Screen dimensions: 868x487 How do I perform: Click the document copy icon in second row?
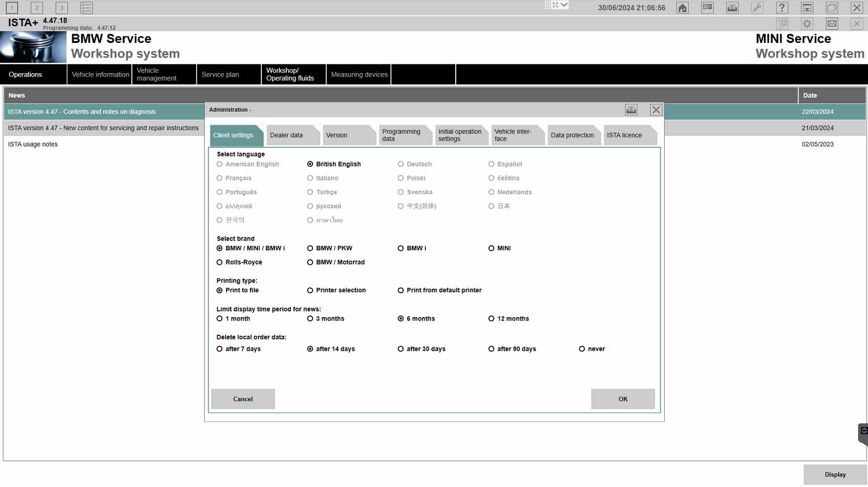click(x=782, y=23)
